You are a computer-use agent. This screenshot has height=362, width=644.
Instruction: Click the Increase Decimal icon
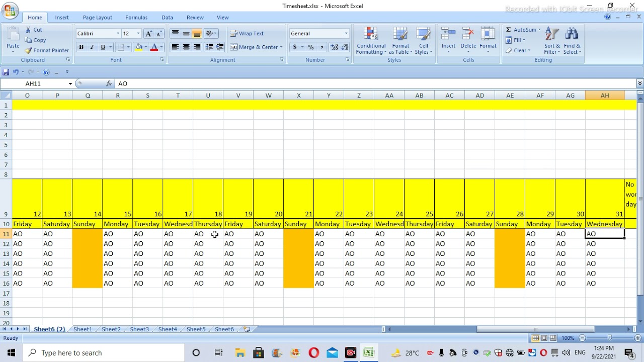(335, 47)
